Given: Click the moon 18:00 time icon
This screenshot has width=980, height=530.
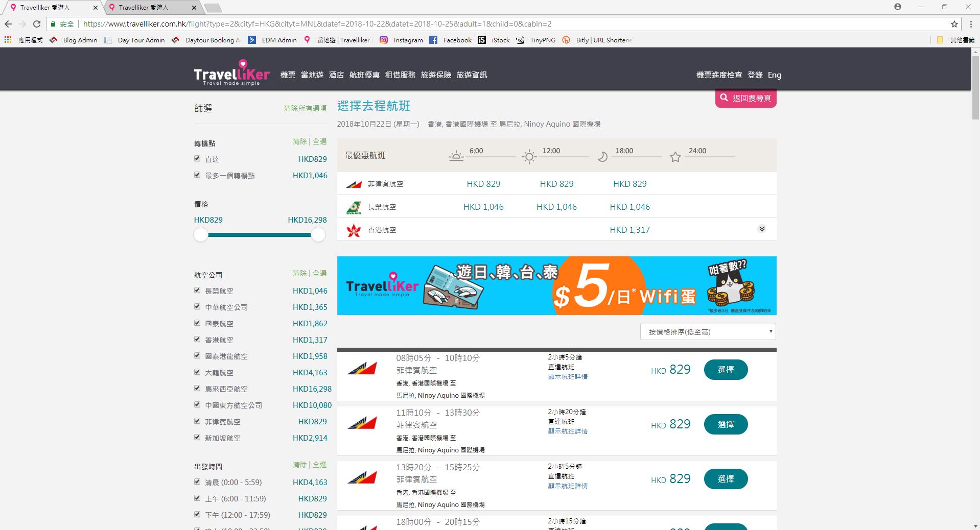Looking at the screenshot, I should [602, 157].
